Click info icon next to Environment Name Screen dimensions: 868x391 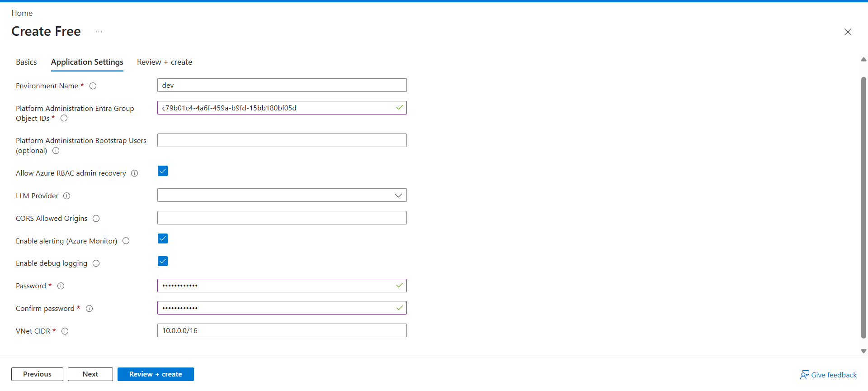(93, 86)
